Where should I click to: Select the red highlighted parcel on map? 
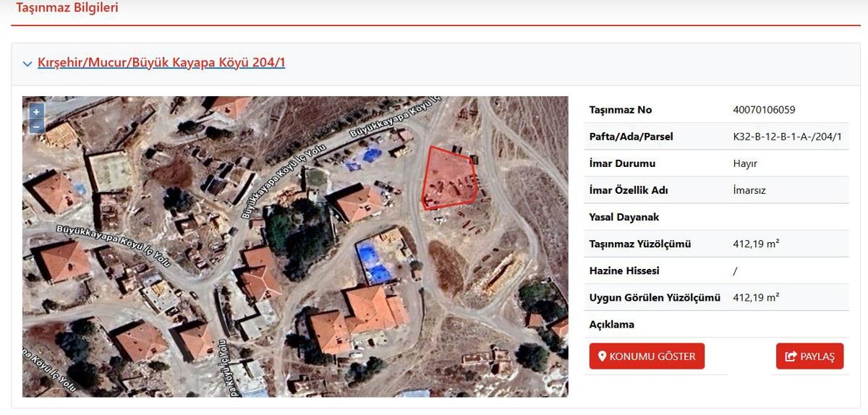coord(448,178)
